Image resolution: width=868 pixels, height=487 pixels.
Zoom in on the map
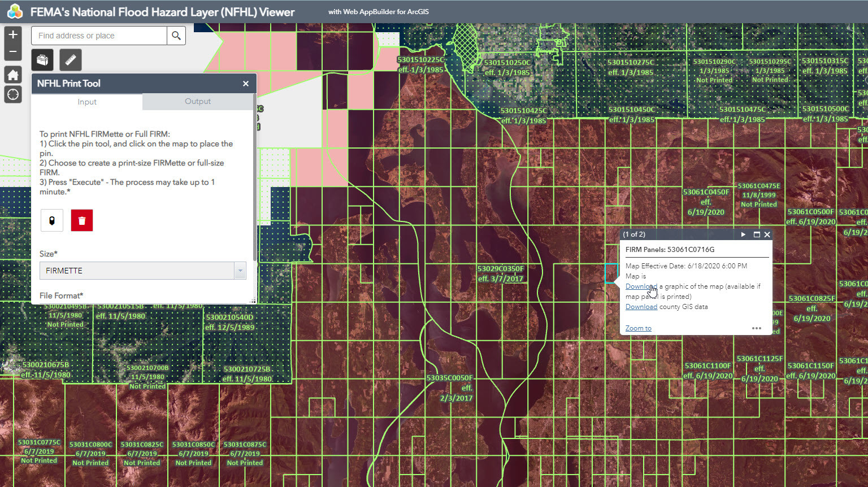[13, 35]
